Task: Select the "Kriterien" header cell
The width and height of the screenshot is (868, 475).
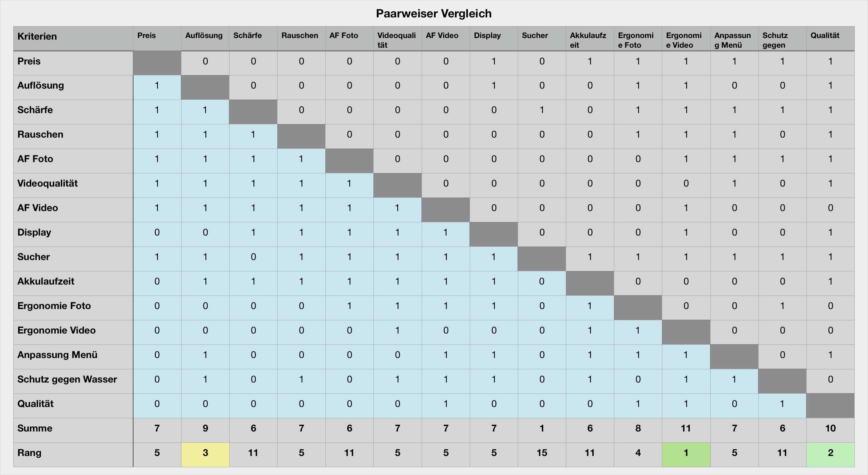Action: point(37,36)
